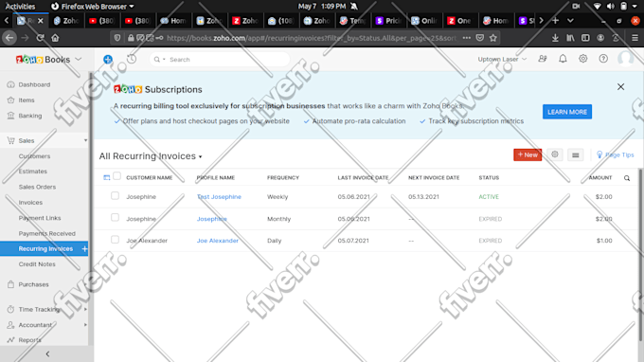The width and height of the screenshot is (644, 362).
Task: Open a new browser tab
Action: click(x=555, y=20)
